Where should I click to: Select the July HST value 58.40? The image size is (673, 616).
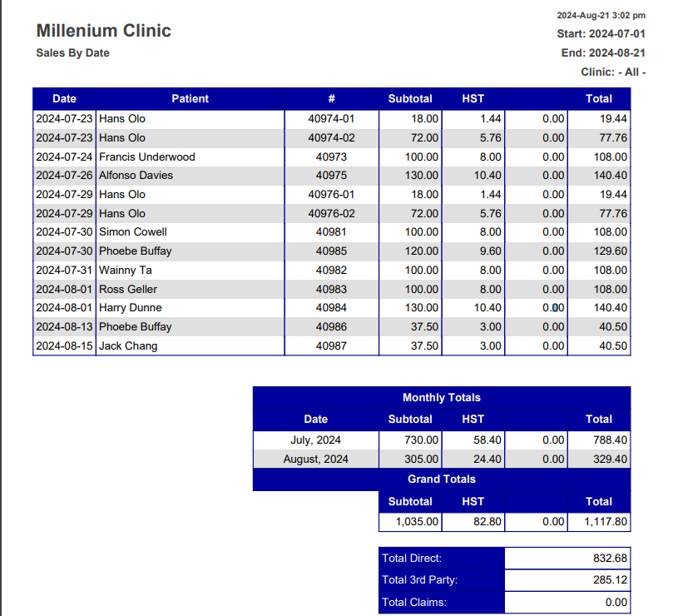click(x=487, y=440)
